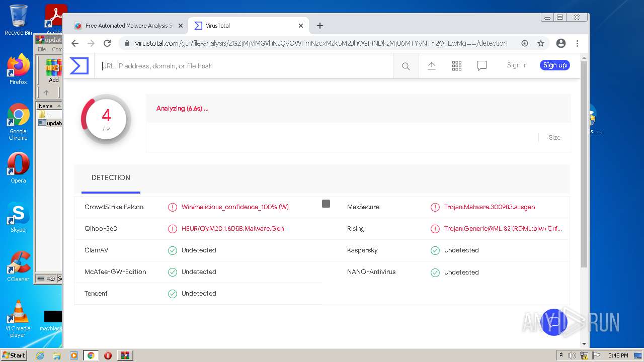Click the Start button
This screenshot has height=362, width=644.
tap(14, 355)
